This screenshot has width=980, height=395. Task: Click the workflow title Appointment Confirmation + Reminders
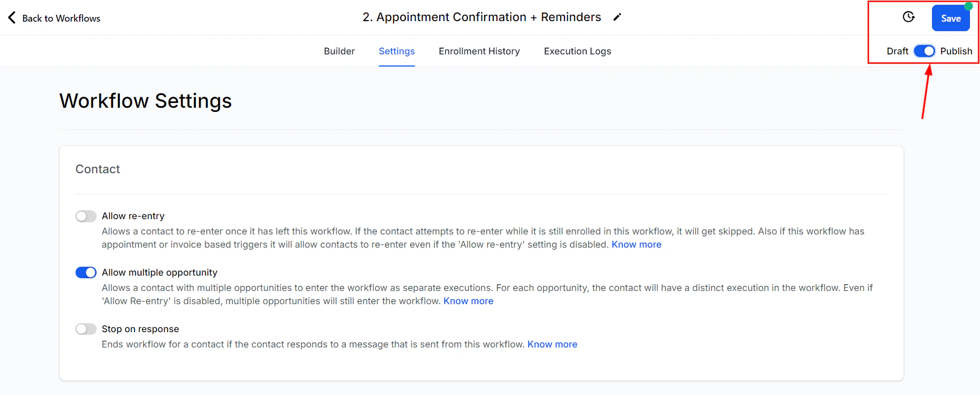(481, 17)
